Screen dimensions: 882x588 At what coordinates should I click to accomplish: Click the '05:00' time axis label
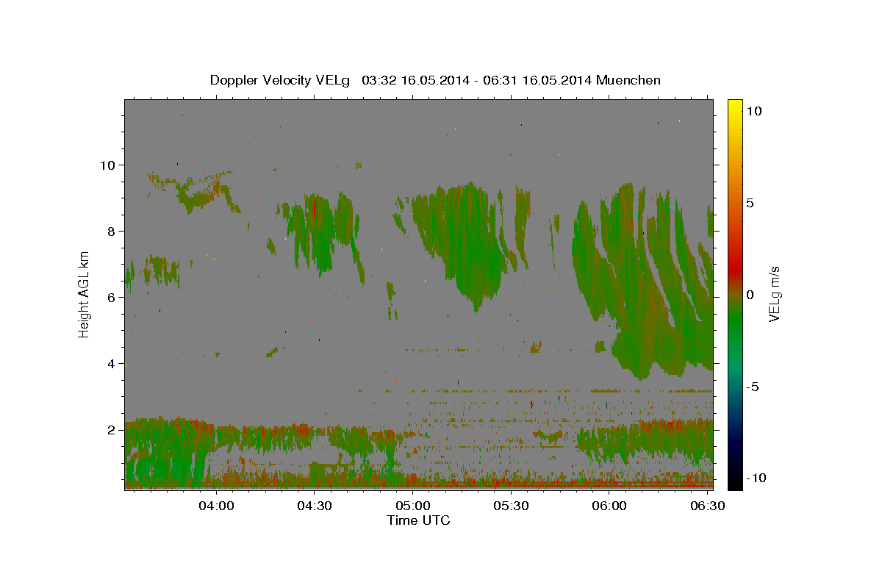coord(413,506)
